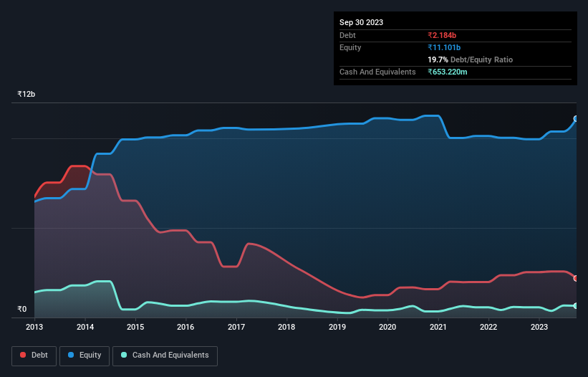588x377 pixels.
Task: Select the 2015 x-axis label
Action: click(x=135, y=327)
